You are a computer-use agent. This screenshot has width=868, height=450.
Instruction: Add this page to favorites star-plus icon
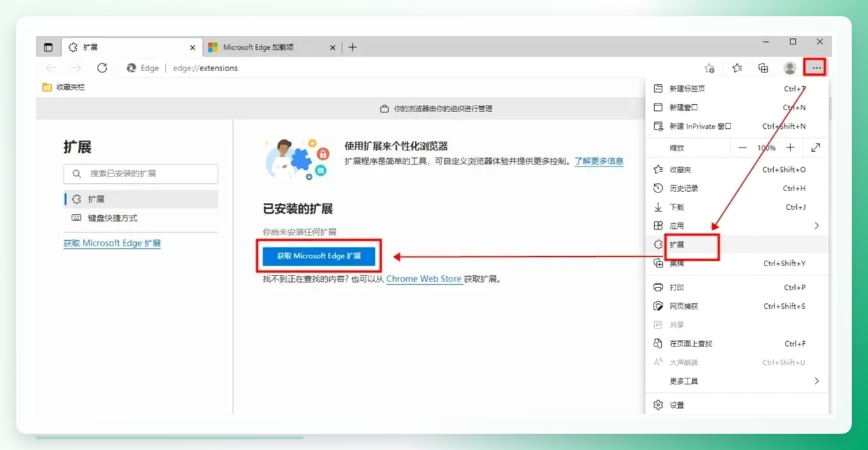709,68
